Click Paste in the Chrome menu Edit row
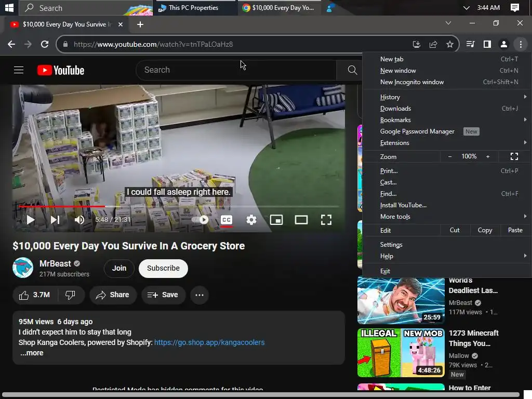Viewport: 532px width, 399px height. click(515, 230)
